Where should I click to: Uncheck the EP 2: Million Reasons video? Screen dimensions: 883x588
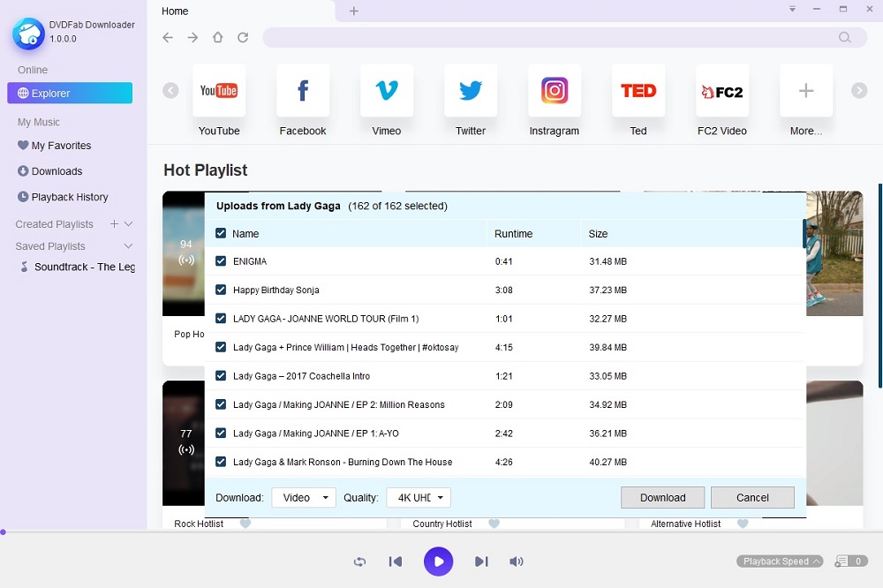pyautogui.click(x=221, y=404)
